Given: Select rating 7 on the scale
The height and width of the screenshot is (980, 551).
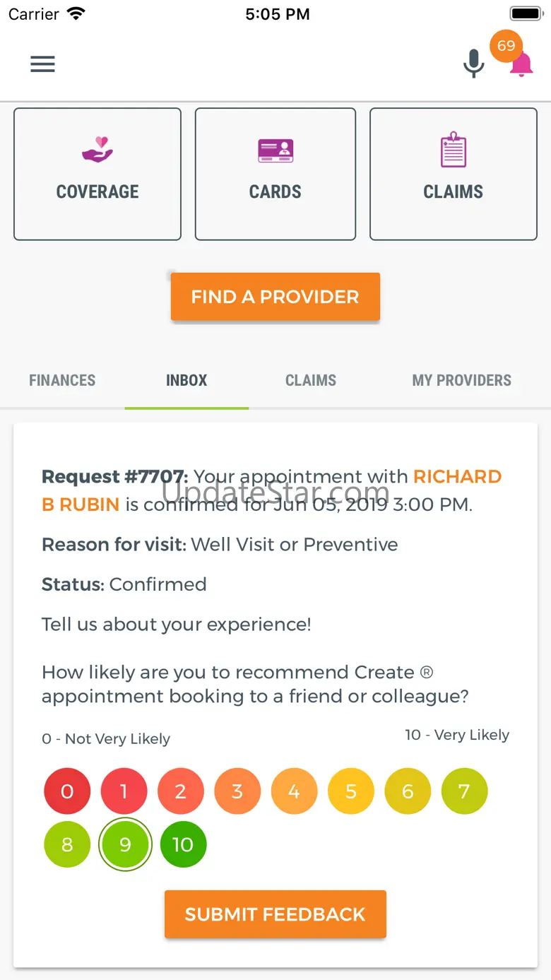Looking at the screenshot, I should [x=464, y=791].
